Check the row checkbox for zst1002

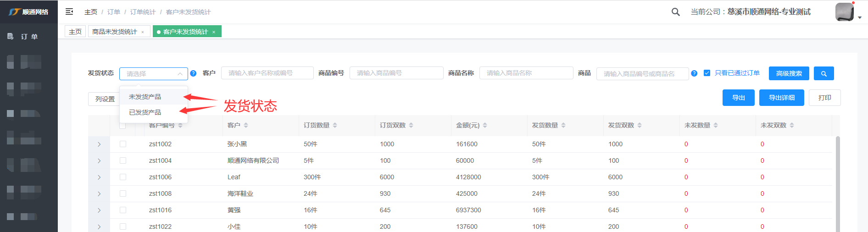123,144
